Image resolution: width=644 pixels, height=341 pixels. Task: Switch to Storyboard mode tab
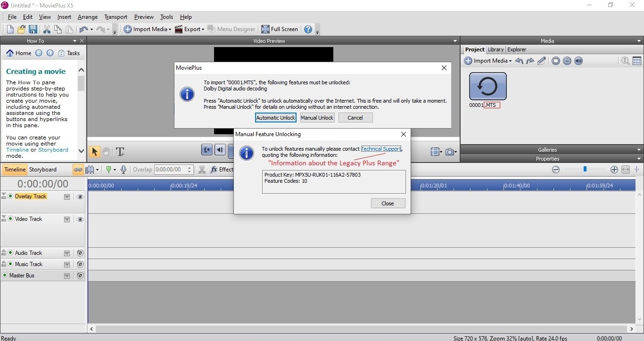pyautogui.click(x=43, y=170)
